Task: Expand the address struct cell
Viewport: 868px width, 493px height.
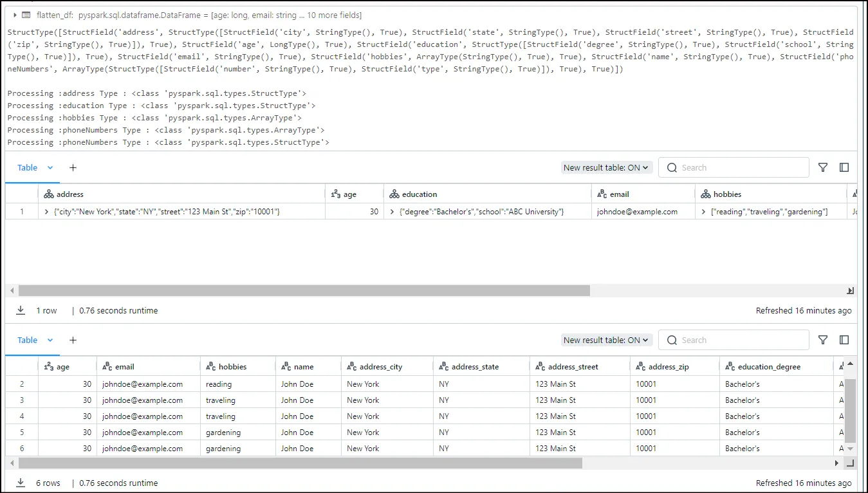Action: 47,211
